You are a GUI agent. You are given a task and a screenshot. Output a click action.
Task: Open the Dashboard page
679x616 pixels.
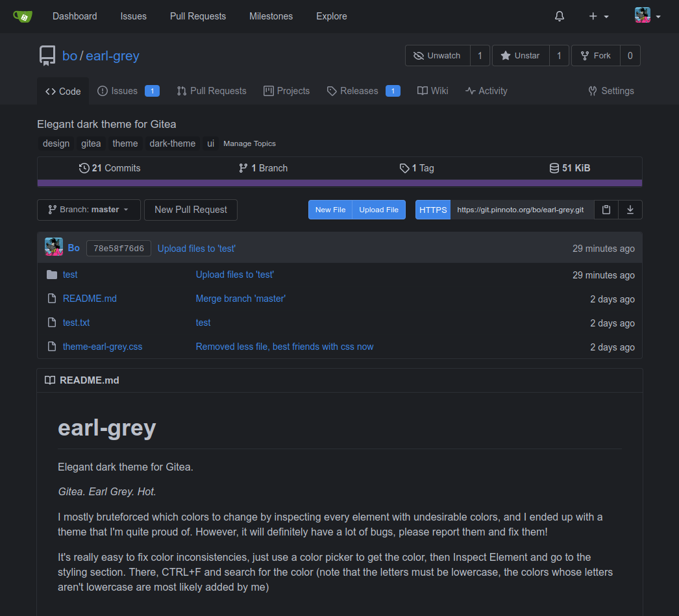(x=75, y=16)
